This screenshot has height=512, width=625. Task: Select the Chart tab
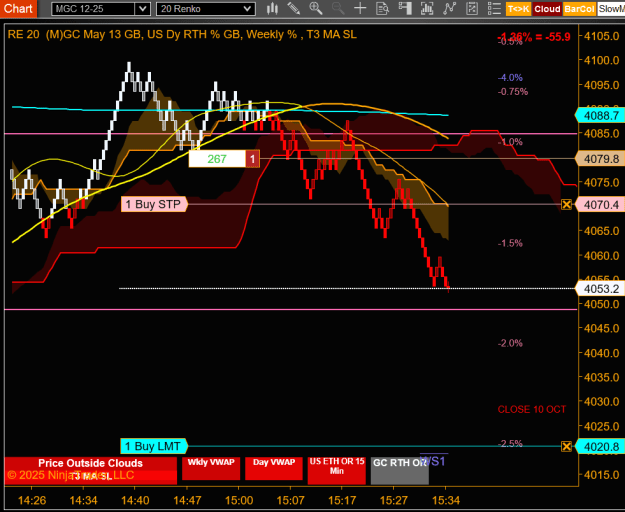click(18, 8)
